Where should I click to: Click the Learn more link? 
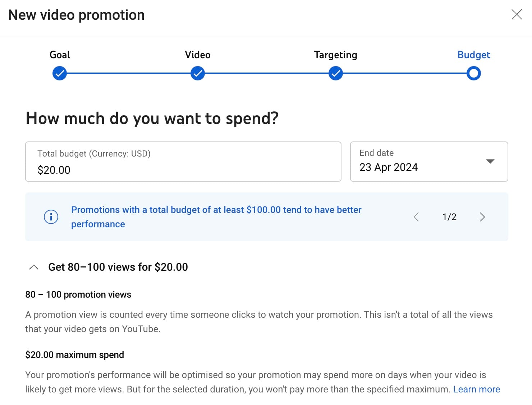(477, 389)
